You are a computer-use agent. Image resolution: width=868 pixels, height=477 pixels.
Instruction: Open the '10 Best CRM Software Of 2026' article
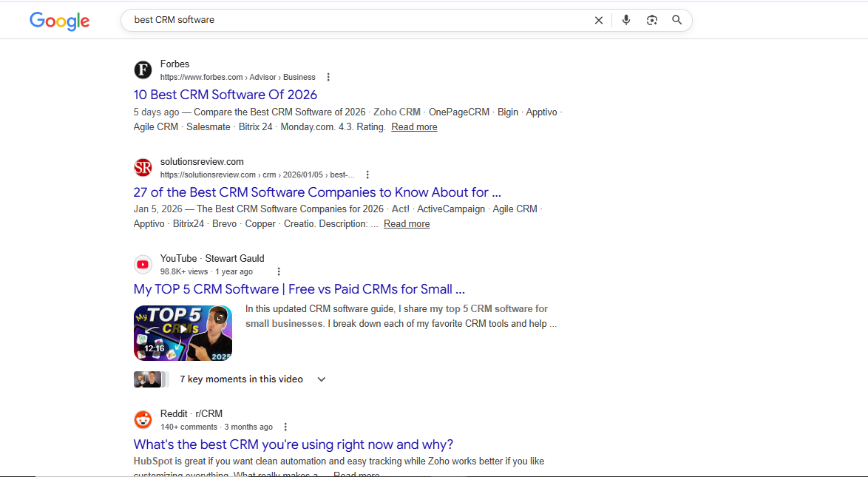tap(225, 95)
